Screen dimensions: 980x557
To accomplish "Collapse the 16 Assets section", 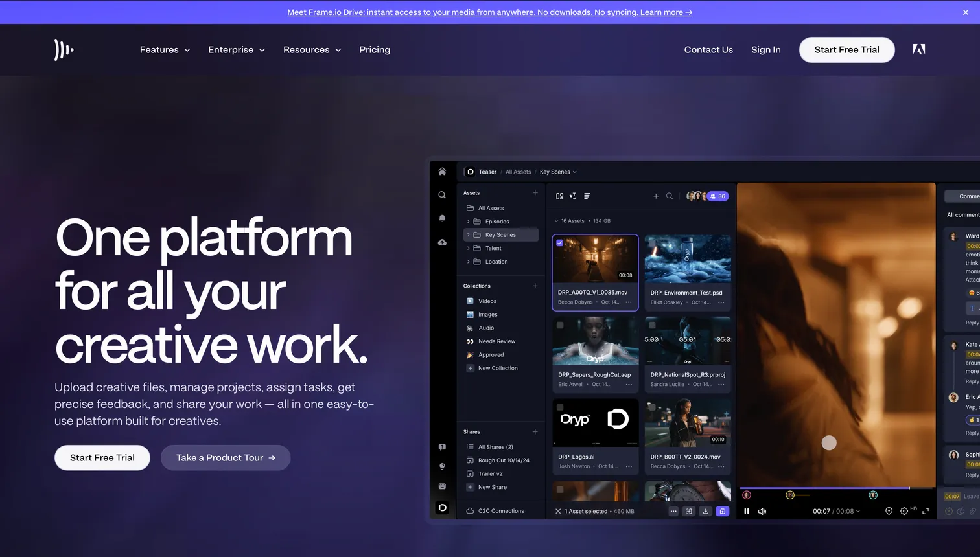I will coord(556,221).
